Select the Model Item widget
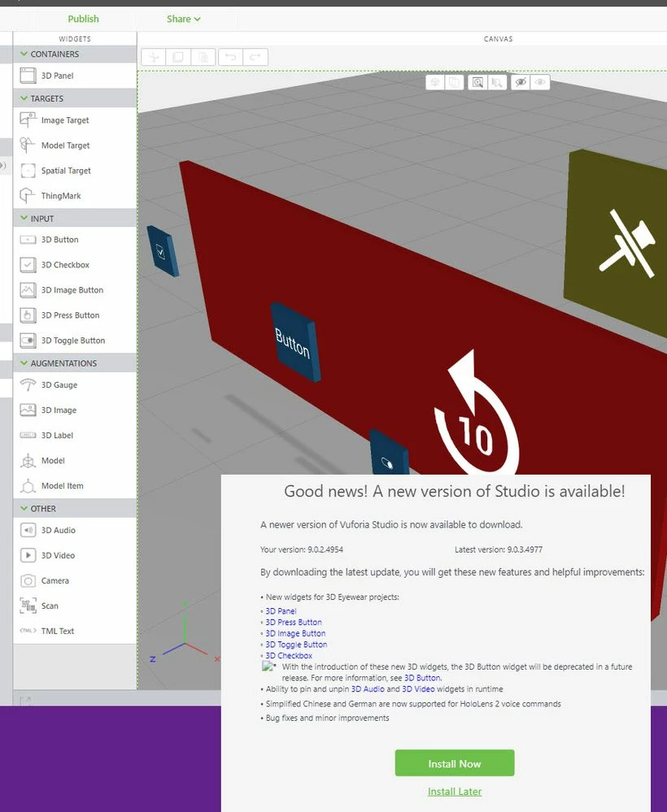Image resolution: width=667 pixels, height=812 pixels. 75,486
